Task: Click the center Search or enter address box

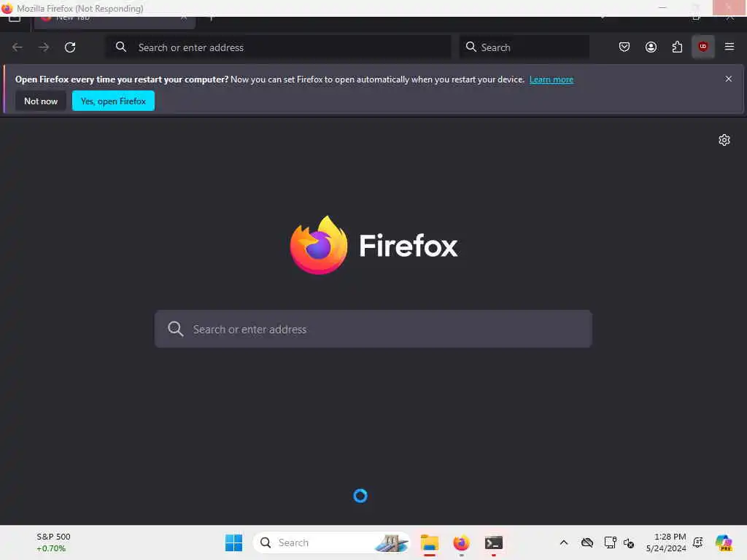Action: tap(373, 329)
